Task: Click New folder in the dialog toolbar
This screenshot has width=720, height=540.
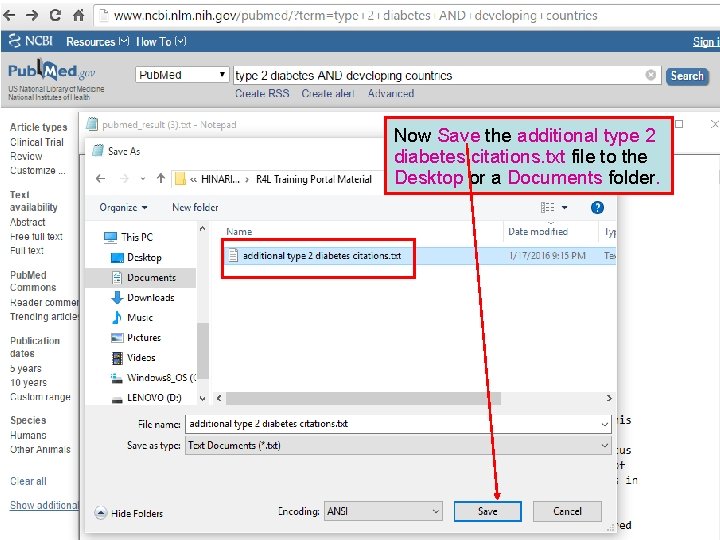Action: tap(195, 208)
